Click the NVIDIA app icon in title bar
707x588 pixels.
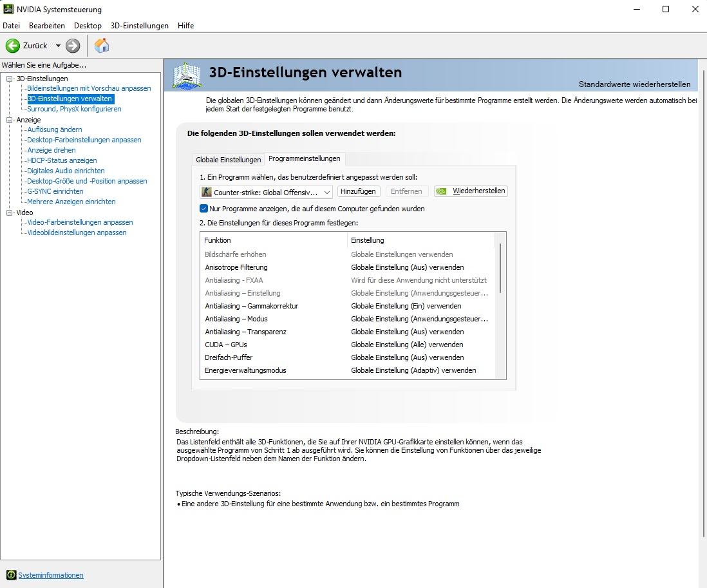coord(8,9)
